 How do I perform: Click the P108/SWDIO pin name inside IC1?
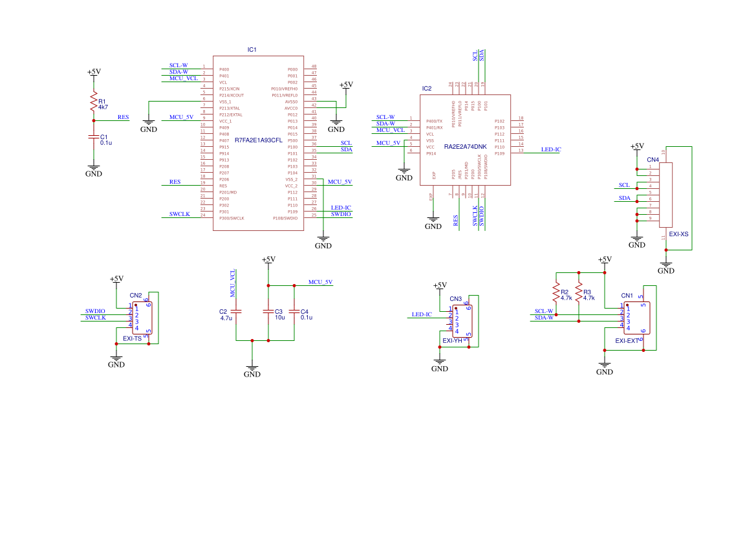click(285, 219)
